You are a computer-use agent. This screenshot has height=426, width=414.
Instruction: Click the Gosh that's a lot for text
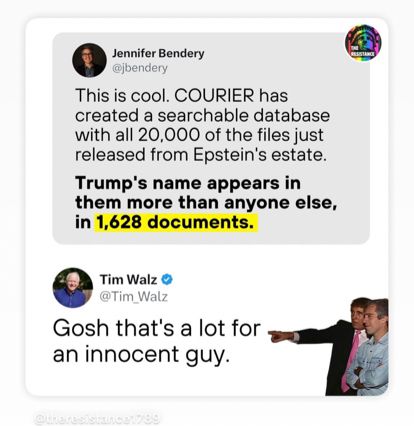click(x=157, y=328)
